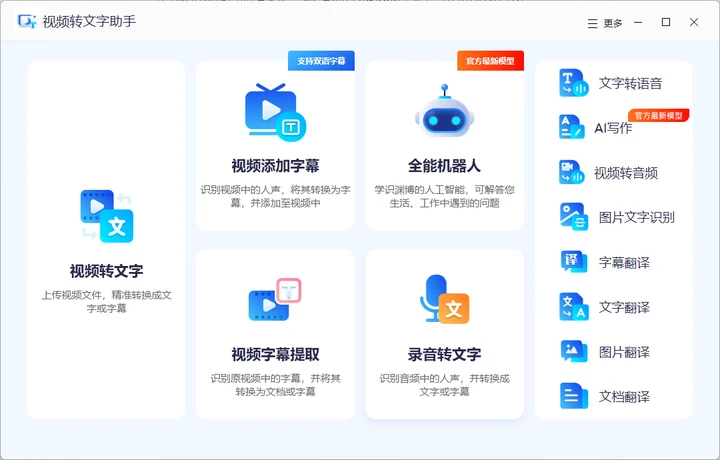Click the 官方最新模型 badge beside AI写作

coord(658,115)
